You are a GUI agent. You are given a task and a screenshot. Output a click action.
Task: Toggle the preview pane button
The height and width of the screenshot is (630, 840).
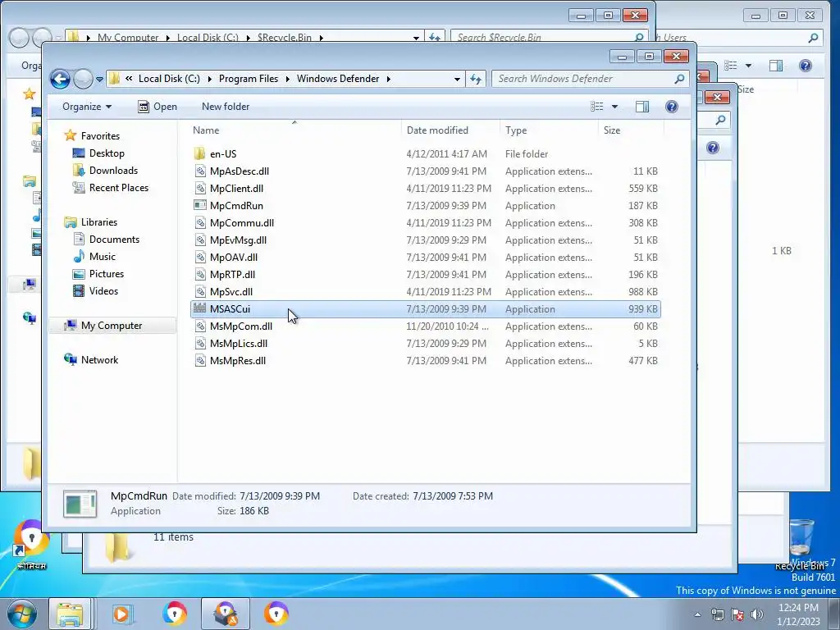point(642,107)
